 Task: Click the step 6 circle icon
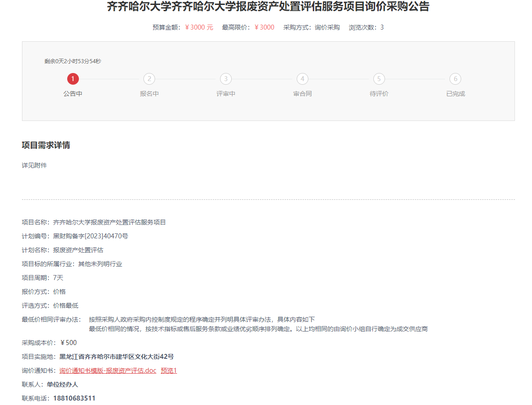455,79
